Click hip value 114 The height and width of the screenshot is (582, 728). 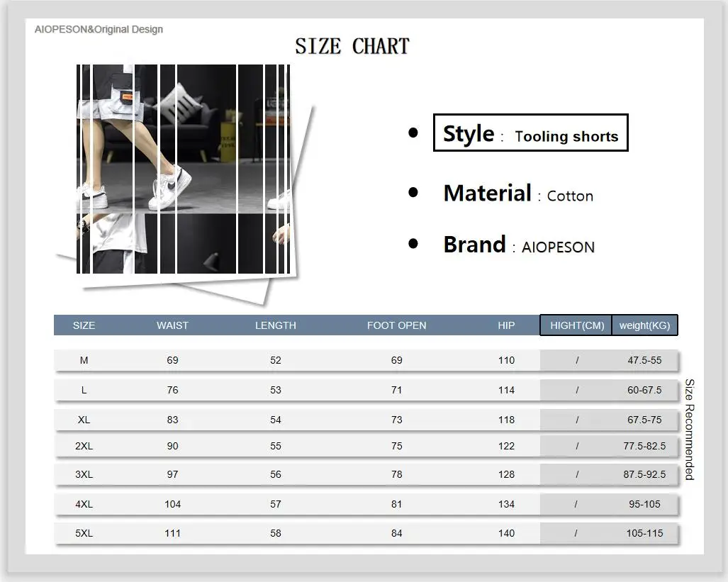507,390
